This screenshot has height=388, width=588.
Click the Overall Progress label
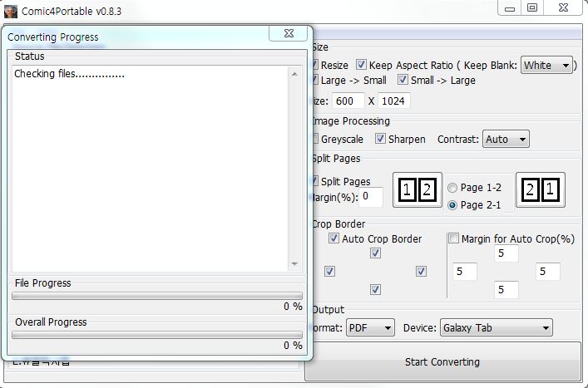tap(51, 322)
